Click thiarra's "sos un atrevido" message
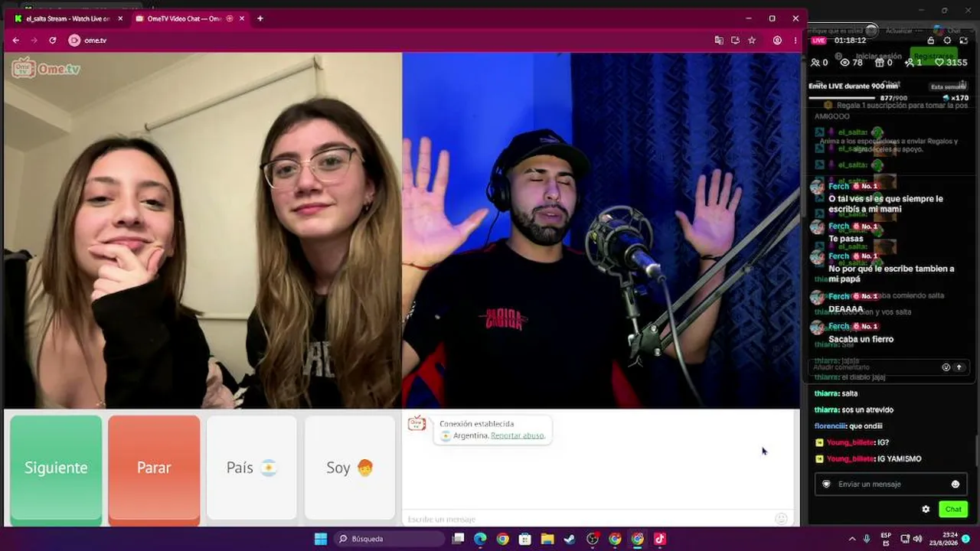Viewport: 980px width, 551px height. tap(867, 410)
